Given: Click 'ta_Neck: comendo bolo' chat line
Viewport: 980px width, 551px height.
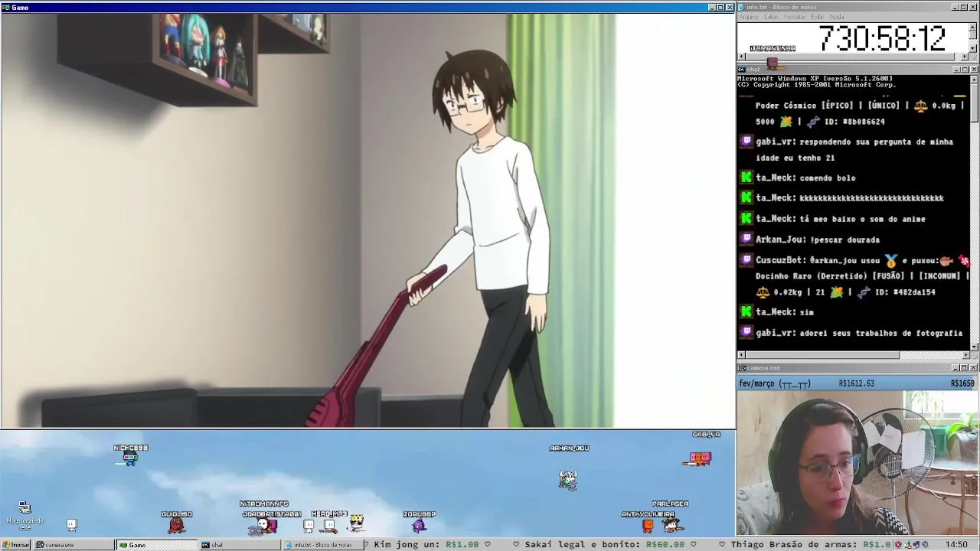Looking at the screenshot, I should click(805, 178).
